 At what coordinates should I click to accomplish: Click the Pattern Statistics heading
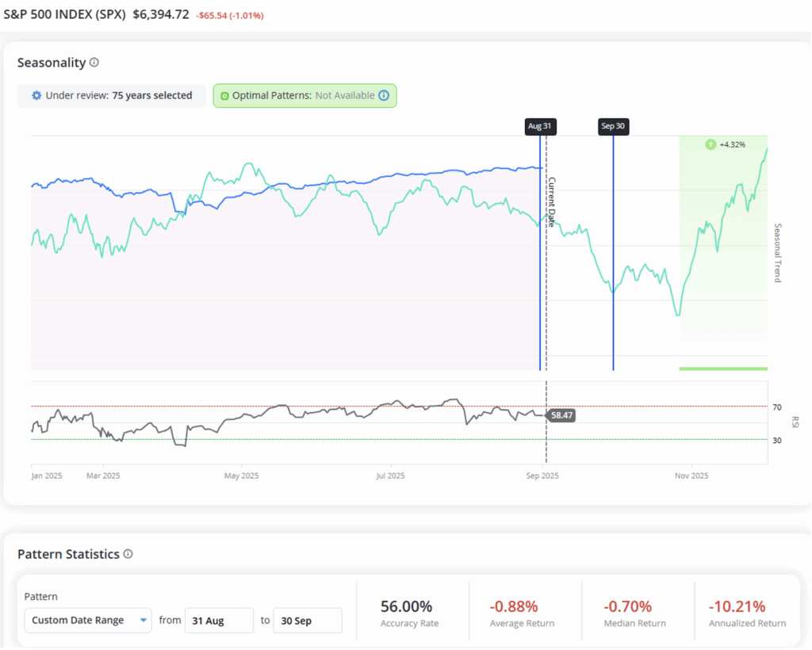[x=68, y=554]
